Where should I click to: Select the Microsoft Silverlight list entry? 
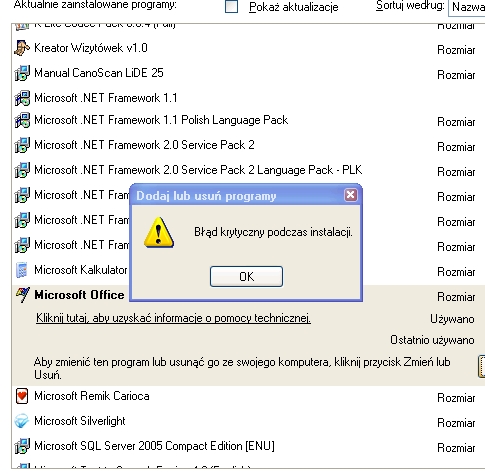(x=245, y=421)
